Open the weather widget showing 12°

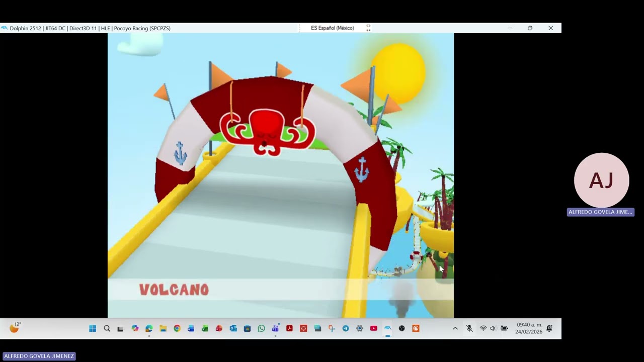coord(15,328)
